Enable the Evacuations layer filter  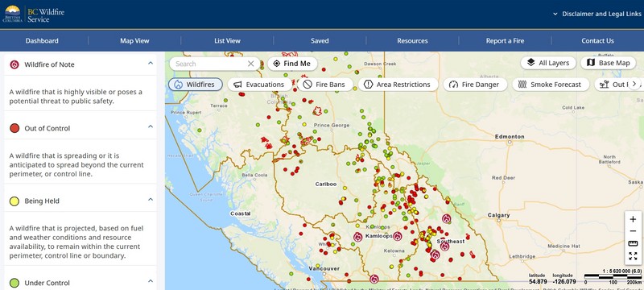[259, 85]
